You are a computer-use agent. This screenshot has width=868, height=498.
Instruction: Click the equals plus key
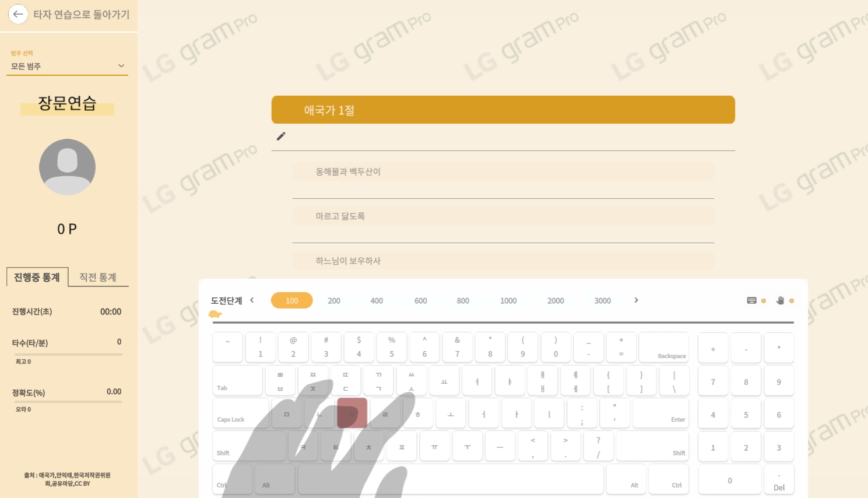pyautogui.click(x=621, y=348)
